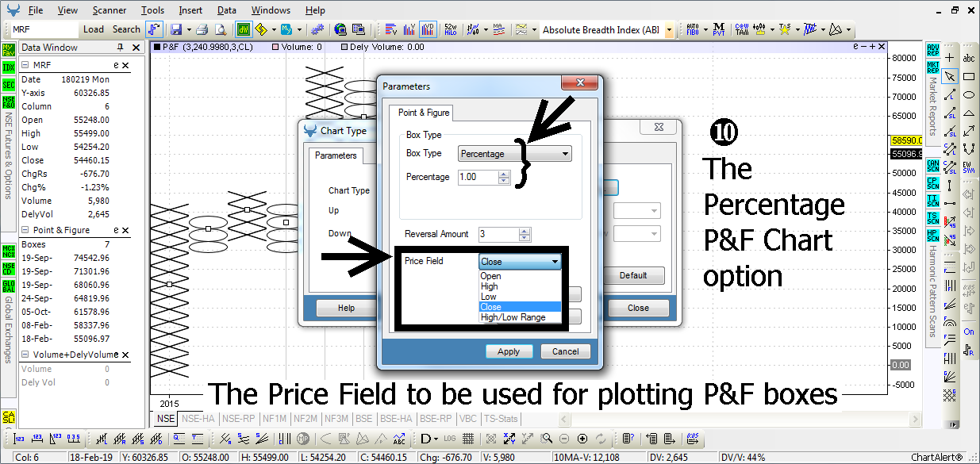Select Open from the Price Field list
The width and height of the screenshot is (980, 464).
(520, 276)
